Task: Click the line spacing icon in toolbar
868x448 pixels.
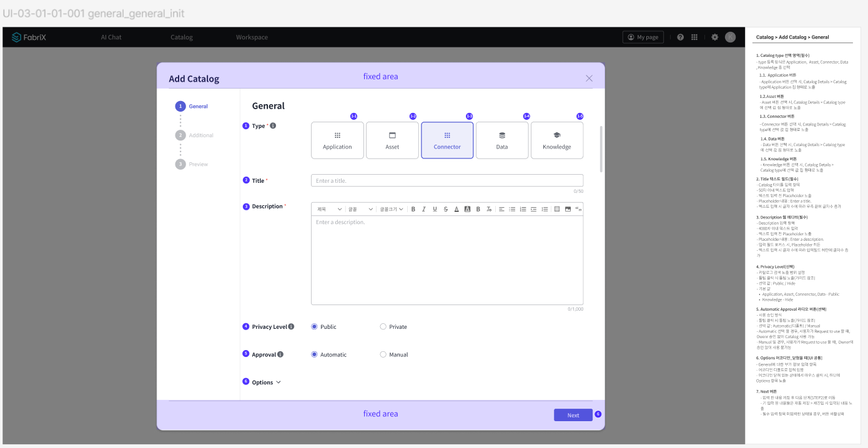Action: point(545,209)
